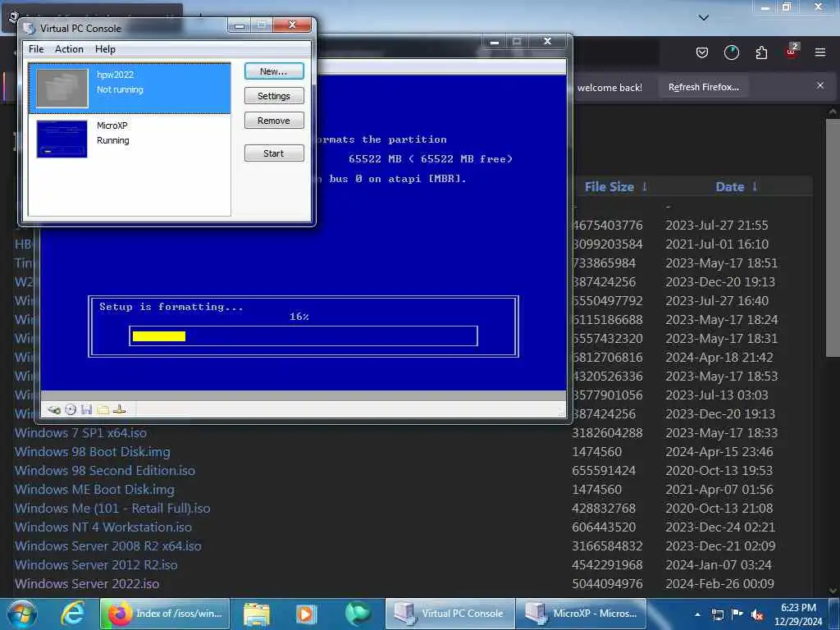
Task: Click the formatting progress bar in the MicroXP window
Action: coord(304,336)
